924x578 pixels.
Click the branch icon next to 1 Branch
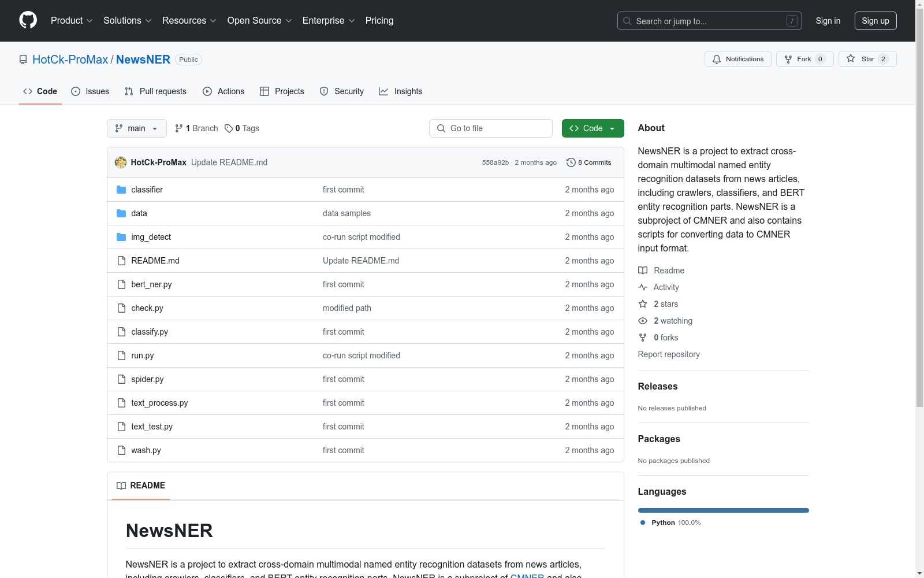179,128
